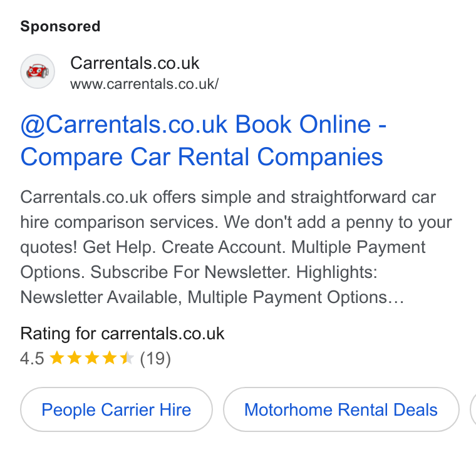The image size is (476, 452).
Task: Click the first gold rating star
Action: point(57,357)
